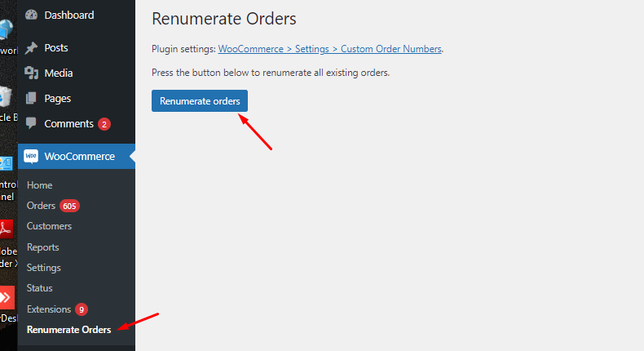644x351 pixels.
Task: Select the Renumerate Orders submenu item
Action: [69, 330]
